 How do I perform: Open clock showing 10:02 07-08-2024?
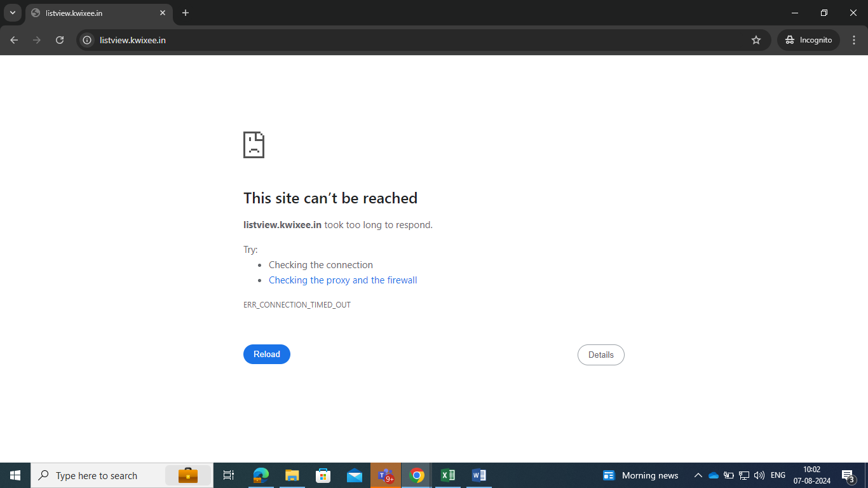tap(812, 475)
